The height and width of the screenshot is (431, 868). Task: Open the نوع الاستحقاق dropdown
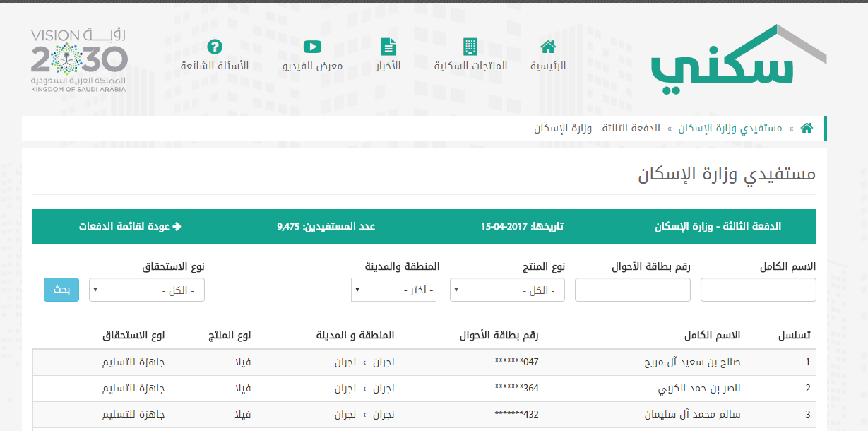(147, 290)
